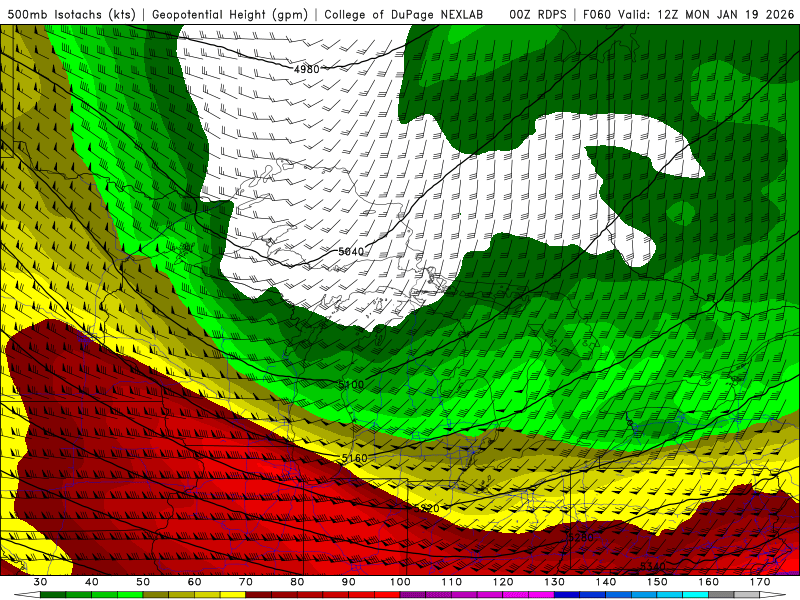The width and height of the screenshot is (800, 600).
Task: Click the 70 value on the color scale
Action: pyautogui.click(x=246, y=582)
